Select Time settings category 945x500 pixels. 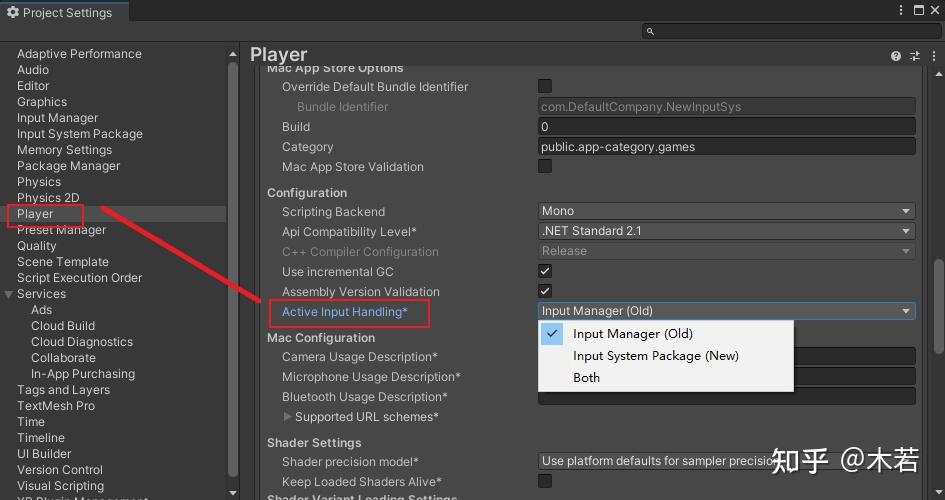click(31, 422)
